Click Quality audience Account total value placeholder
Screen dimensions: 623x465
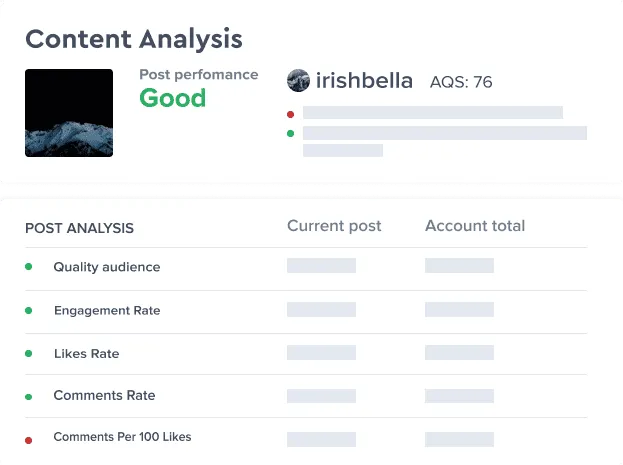[459, 265]
